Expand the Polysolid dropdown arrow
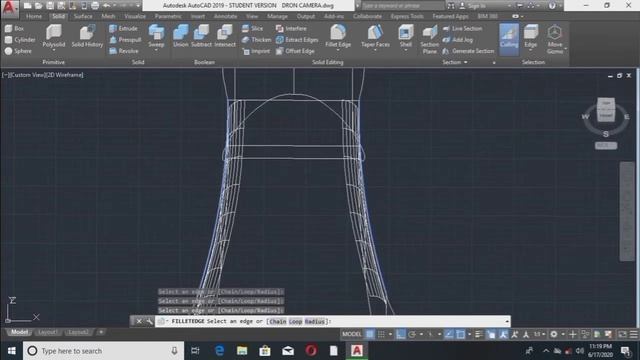The image size is (640, 360). click(53, 51)
